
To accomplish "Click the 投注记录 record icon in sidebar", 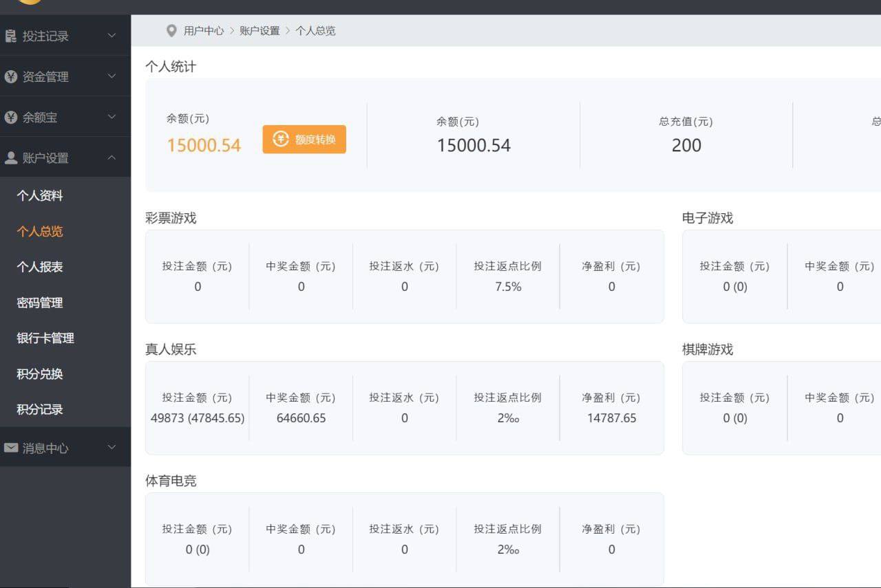I will pyautogui.click(x=10, y=36).
